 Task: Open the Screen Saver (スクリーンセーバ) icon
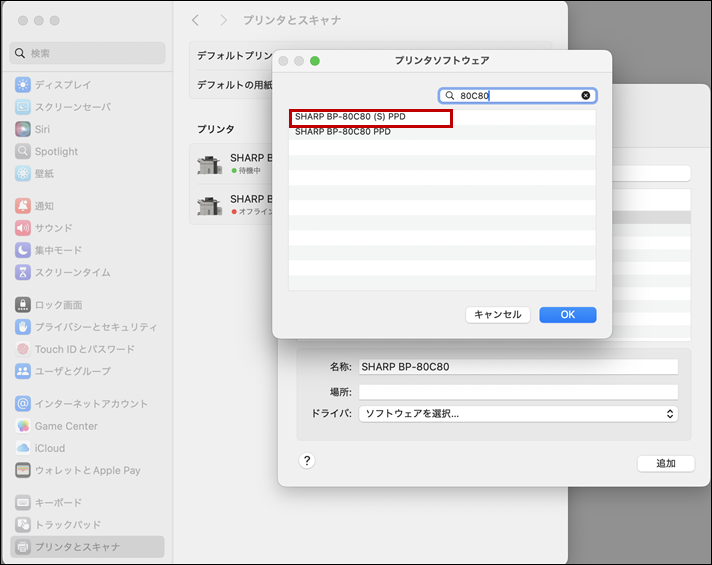tap(23, 107)
